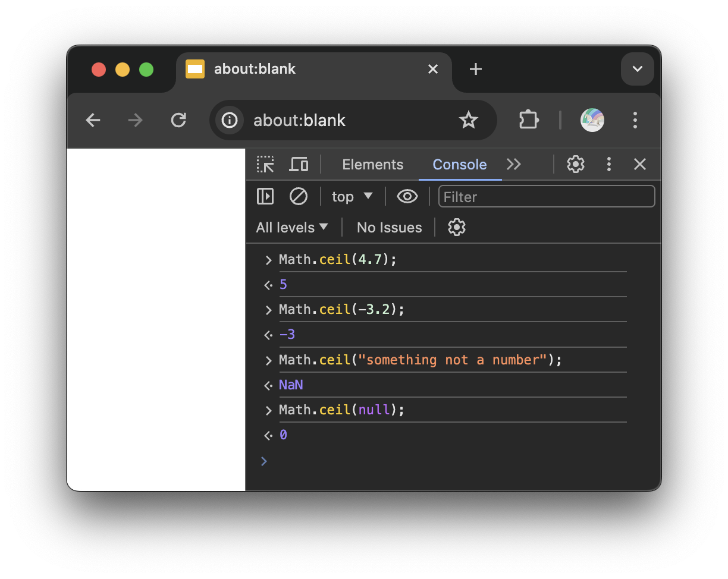Bookmark this page with the star icon

pyautogui.click(x=469, y=121)
